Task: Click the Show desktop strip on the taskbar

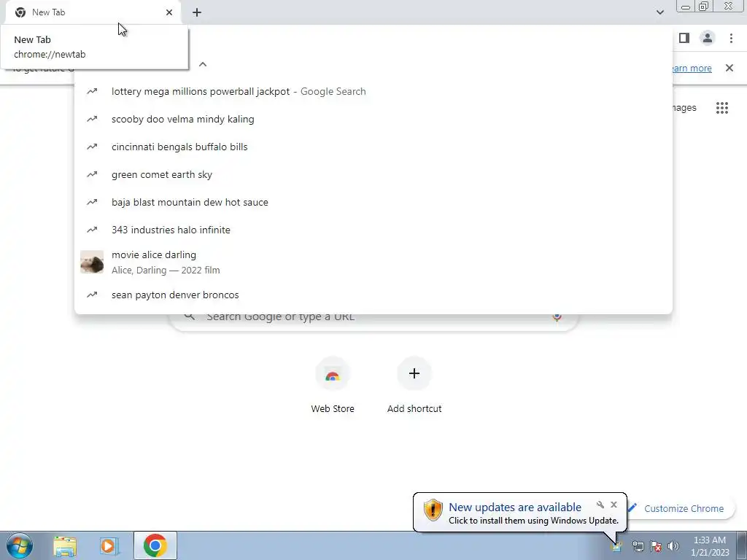Action: 742,545
